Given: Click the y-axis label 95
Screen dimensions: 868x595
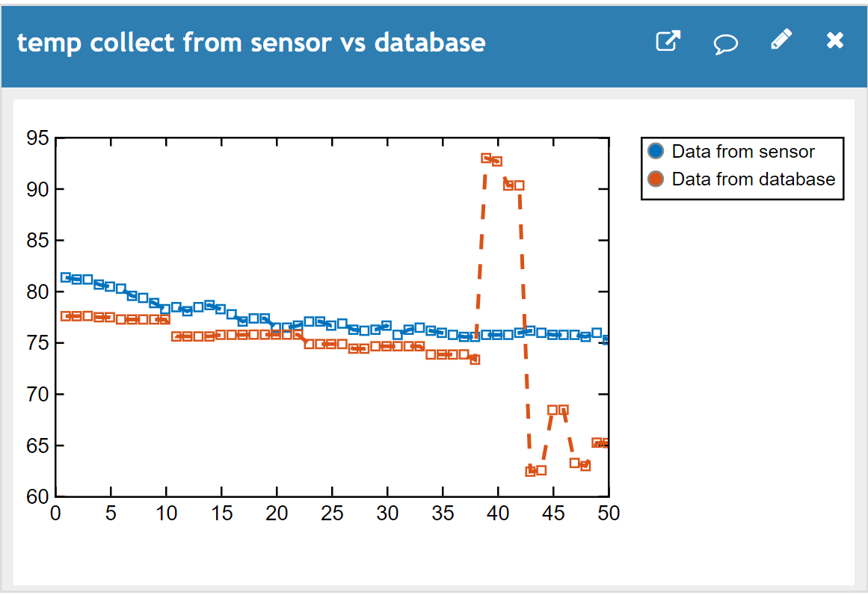Looking at the screenshot, I should click(x=37, y=138).
